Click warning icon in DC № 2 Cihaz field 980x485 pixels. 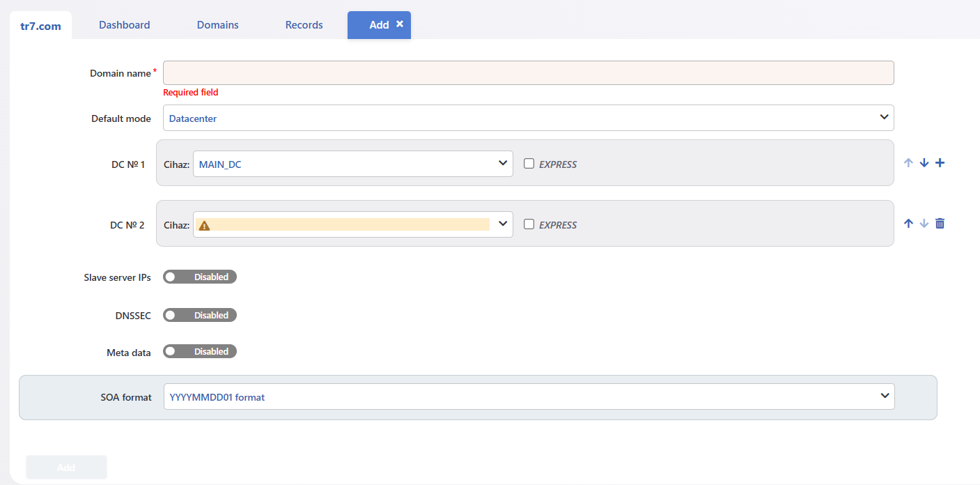[x=205, y=225]
